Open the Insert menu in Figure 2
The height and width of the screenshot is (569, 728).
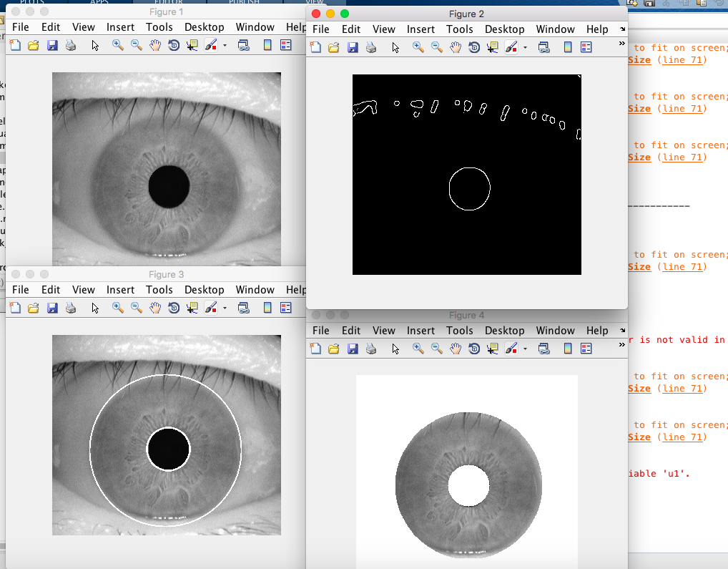[420, 29]
